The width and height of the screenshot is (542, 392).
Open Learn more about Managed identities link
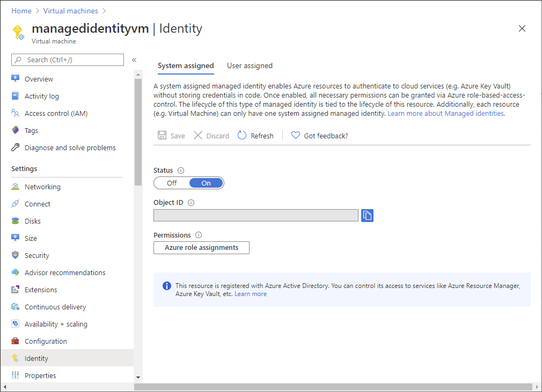[x=445, y=114]
